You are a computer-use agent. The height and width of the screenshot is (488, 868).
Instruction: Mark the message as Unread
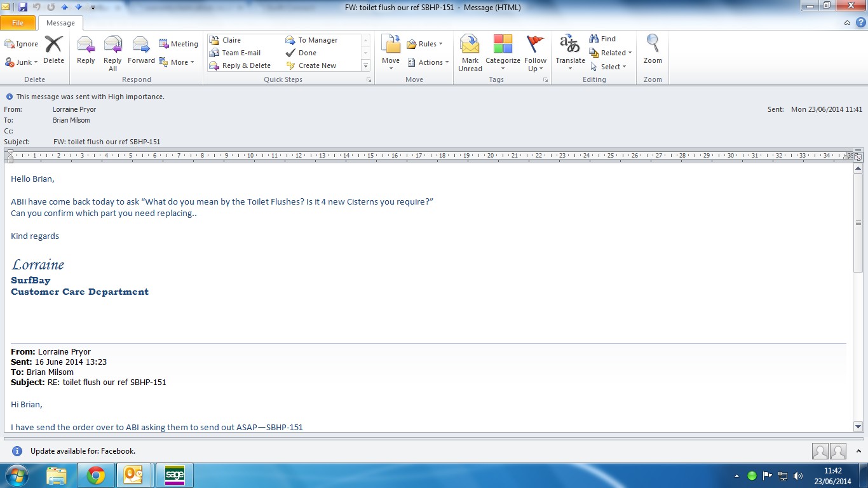click(x=470, y=53)
